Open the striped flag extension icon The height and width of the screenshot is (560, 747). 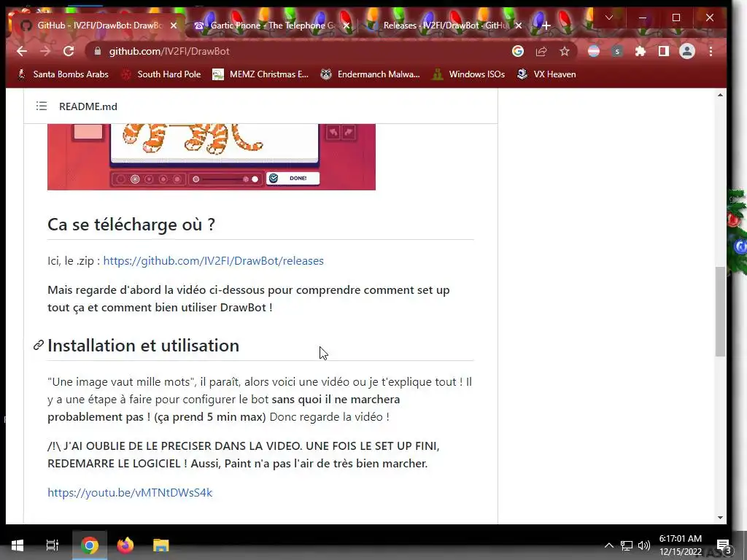594,52
